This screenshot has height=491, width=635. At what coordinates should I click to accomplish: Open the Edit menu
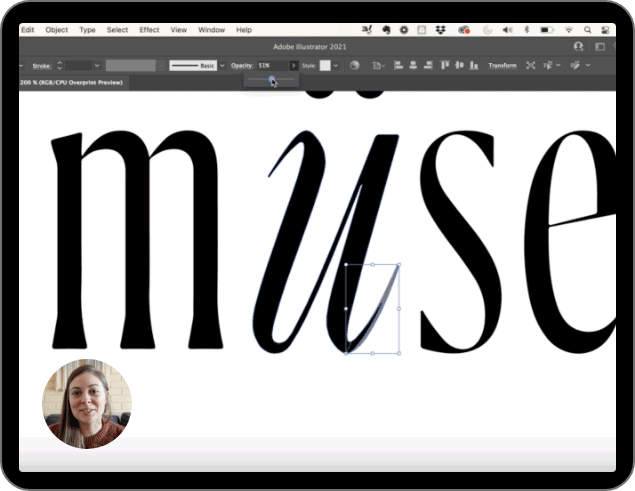tap(28, 30)
